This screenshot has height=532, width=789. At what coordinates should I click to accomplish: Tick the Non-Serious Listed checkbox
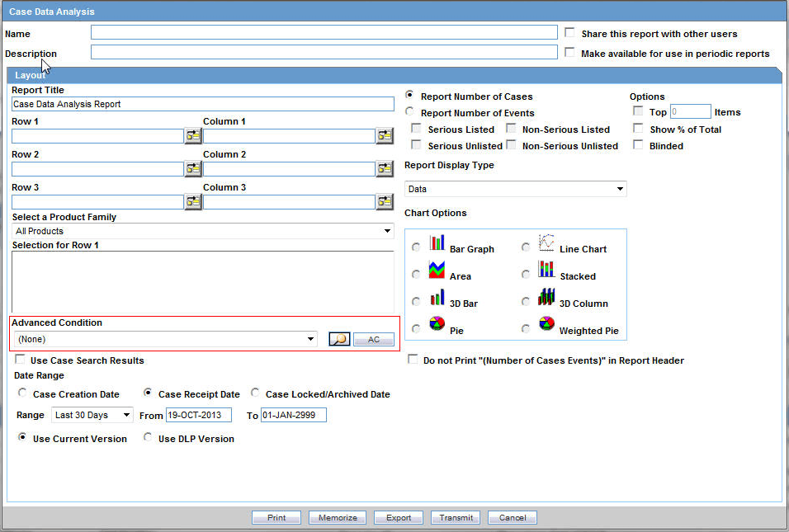click(x=511, y=128)
